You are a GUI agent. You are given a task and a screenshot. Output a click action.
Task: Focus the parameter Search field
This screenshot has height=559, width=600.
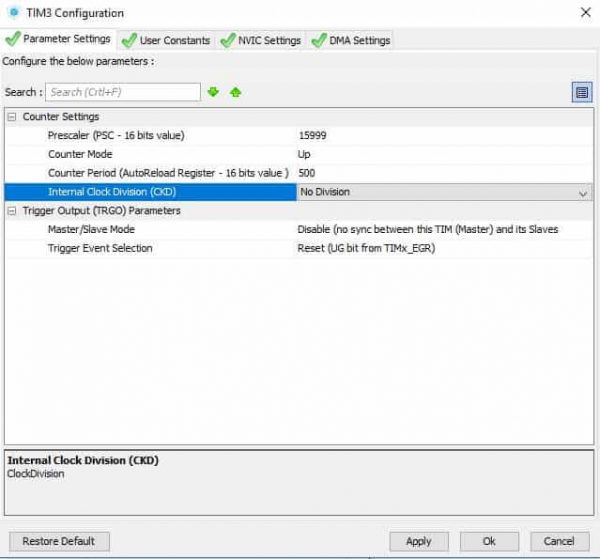point(122,92)
